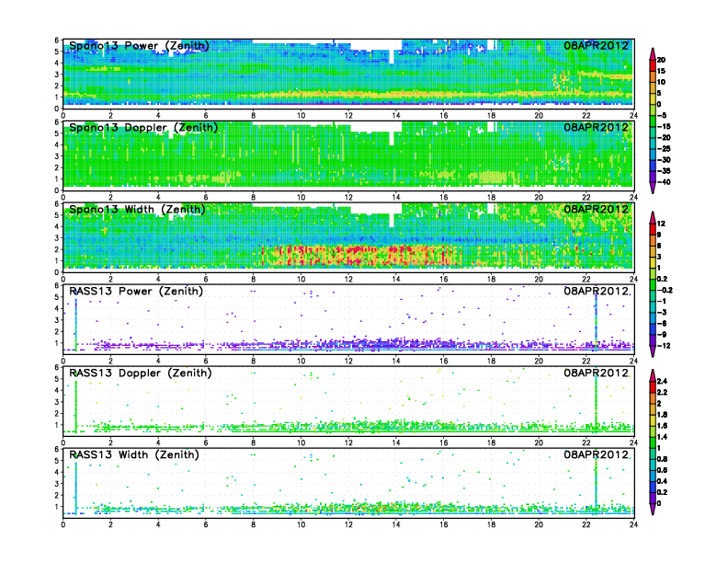Click height tick 6 of Spano13 Power panel

click(x=57, y=40)
